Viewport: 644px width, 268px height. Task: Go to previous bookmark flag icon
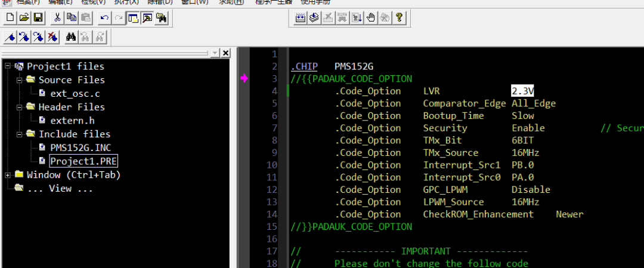point(24,38)
